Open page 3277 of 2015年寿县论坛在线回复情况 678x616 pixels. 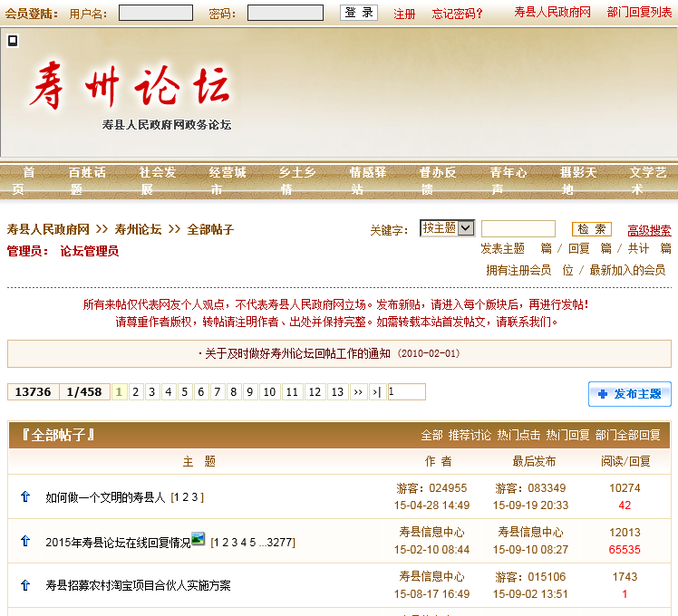coord(278,542)
